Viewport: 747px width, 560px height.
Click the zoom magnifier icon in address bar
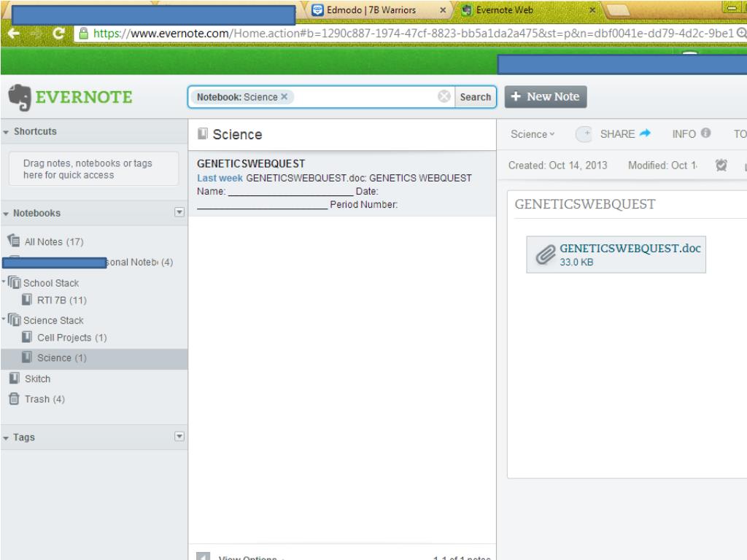click(741, 33)
